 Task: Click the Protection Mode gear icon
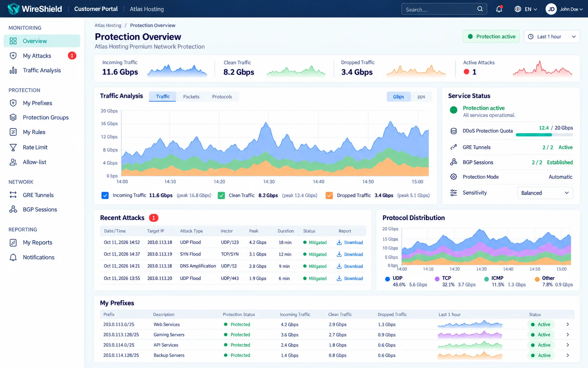pos(453,177)
